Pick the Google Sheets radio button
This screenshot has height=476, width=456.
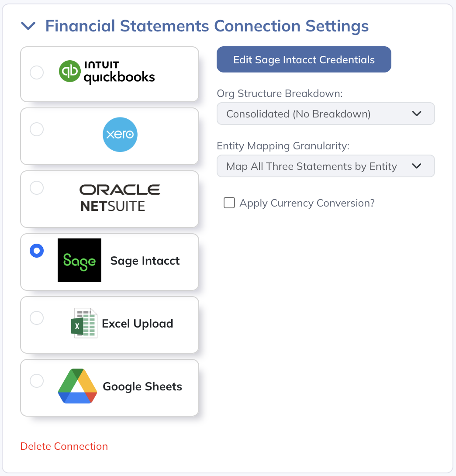click(x=37, y=381)
